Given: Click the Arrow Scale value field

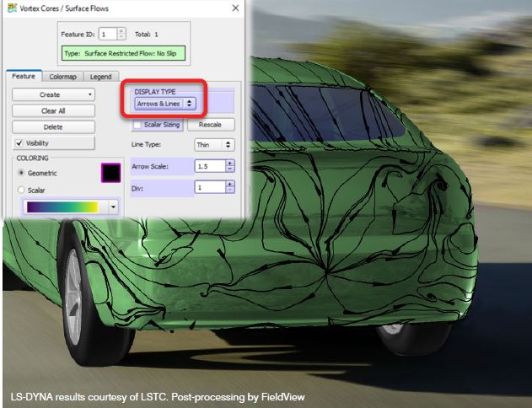Looking at the screenshot, I should 211,166.
